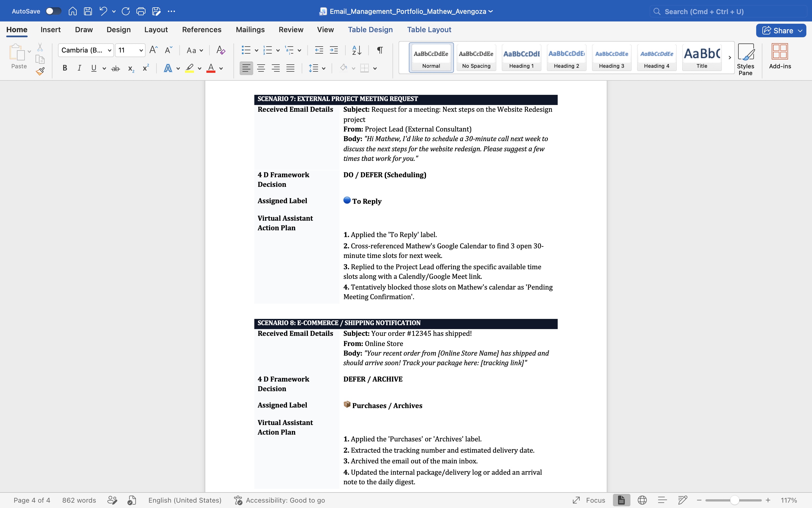Toggle Bold formatting
Image resolution: width=812 pixels, height=508 pixels.
(x=65, y=68)
